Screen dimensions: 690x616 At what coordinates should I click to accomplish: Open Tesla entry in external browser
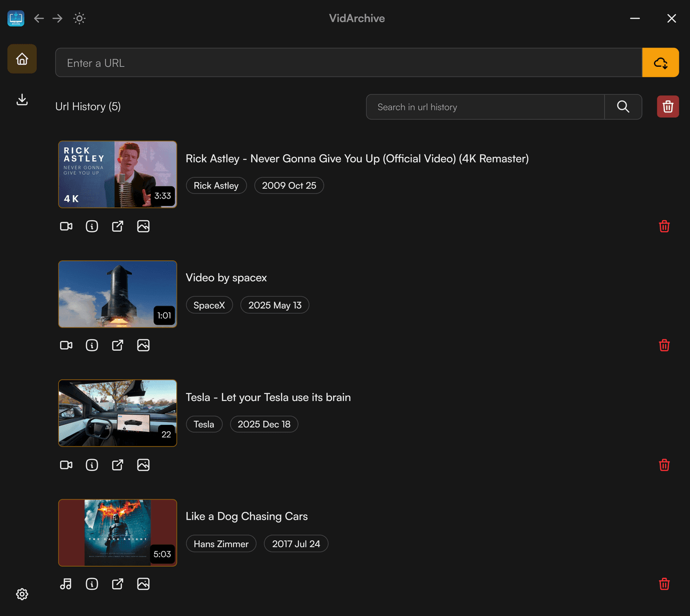pos(118,465)
